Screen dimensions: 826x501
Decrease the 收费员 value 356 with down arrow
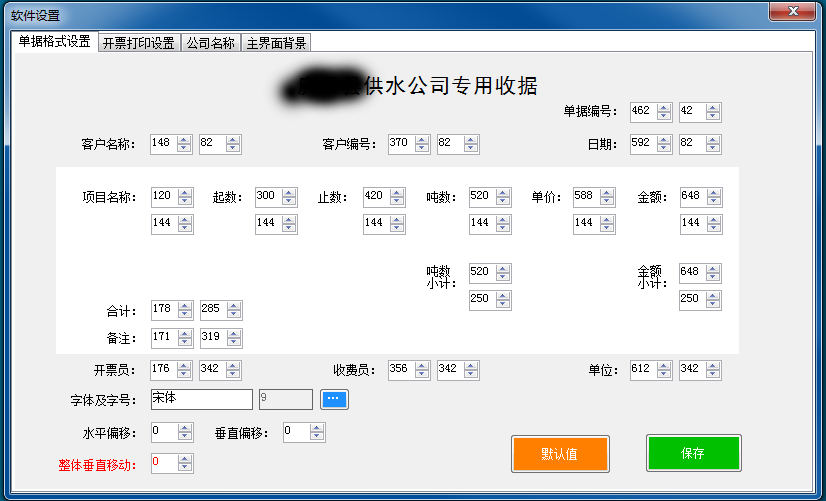click(x=421, y=374)
